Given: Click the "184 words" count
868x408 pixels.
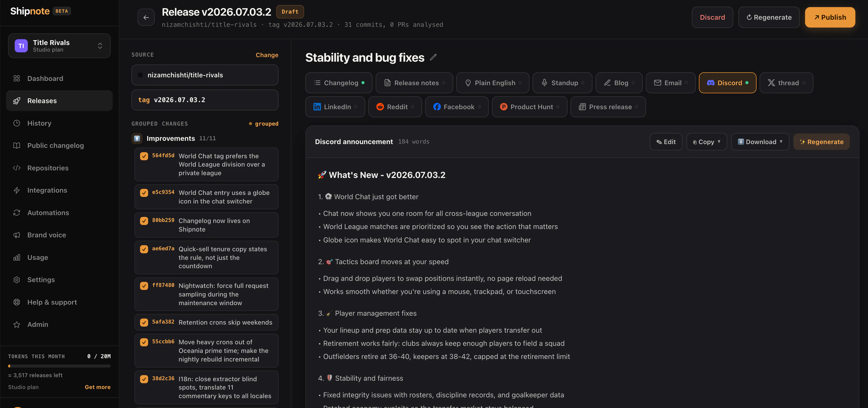Looking at the screenshot, I should (x=414, y=142).
